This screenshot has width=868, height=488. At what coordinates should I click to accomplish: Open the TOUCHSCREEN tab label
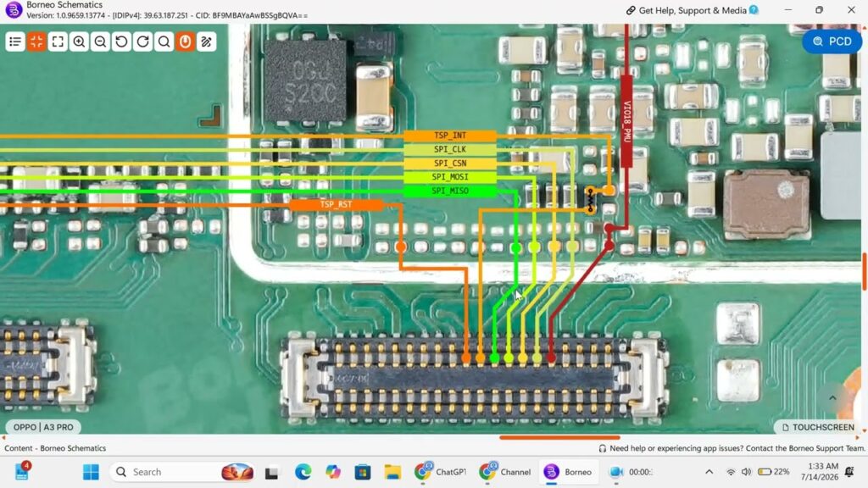click(818, 427)
